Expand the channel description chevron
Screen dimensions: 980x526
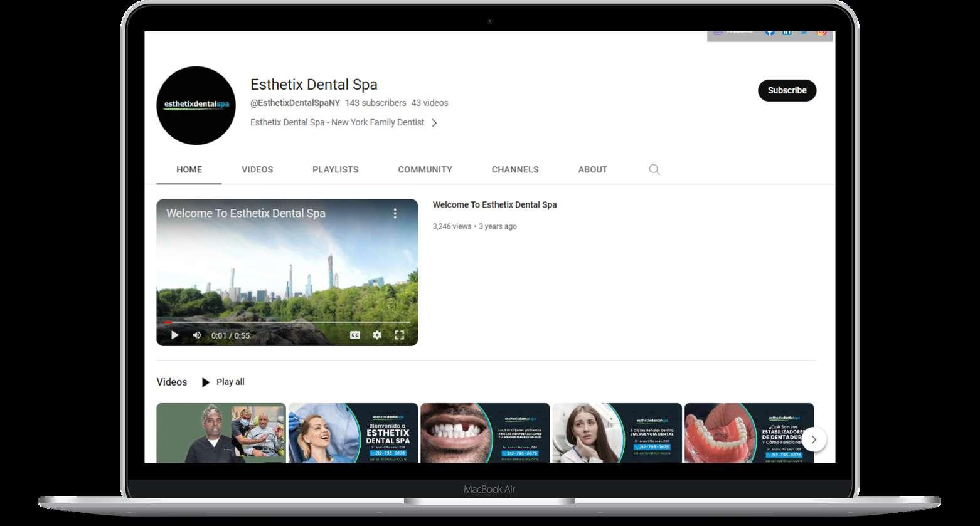click(x=434, y=123)
